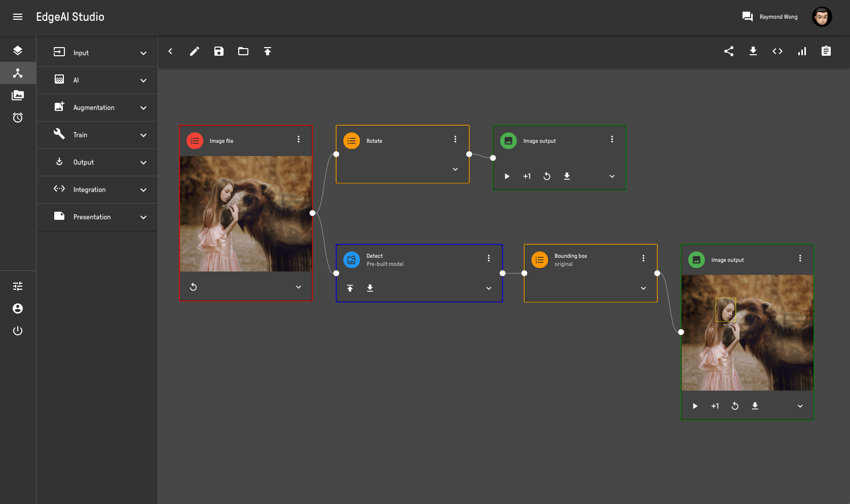
Task: Click the pencil edit icon in the toolbar
Action: pyautogui.click(x=195, y=51)
